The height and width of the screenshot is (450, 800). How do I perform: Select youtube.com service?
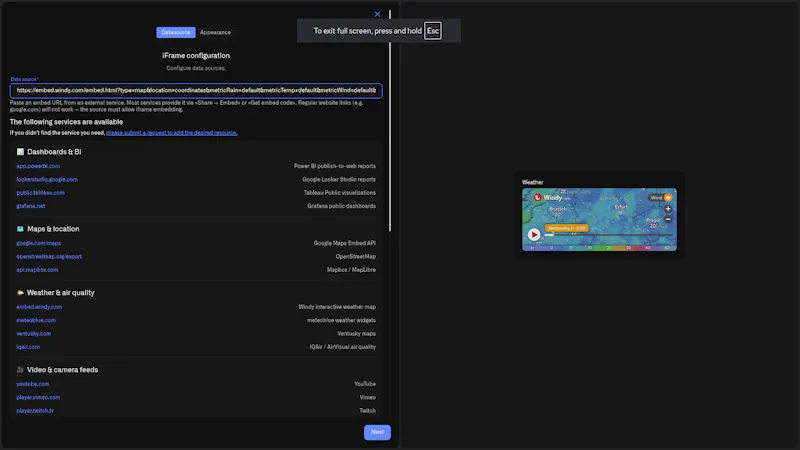(33, 384)
